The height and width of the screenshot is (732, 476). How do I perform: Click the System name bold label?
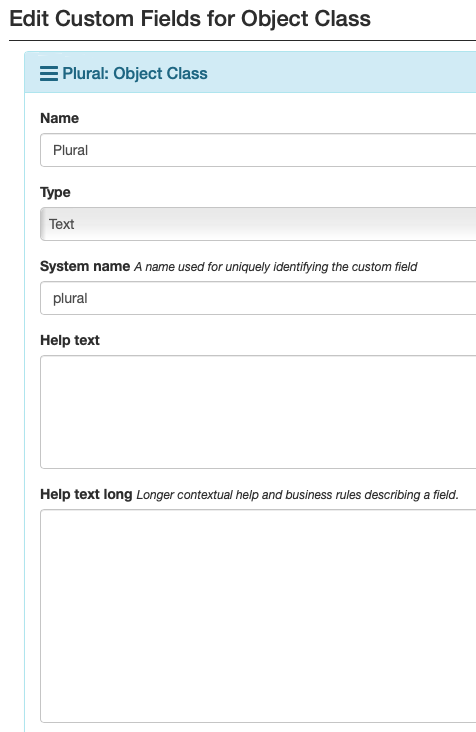coord(85,266)
